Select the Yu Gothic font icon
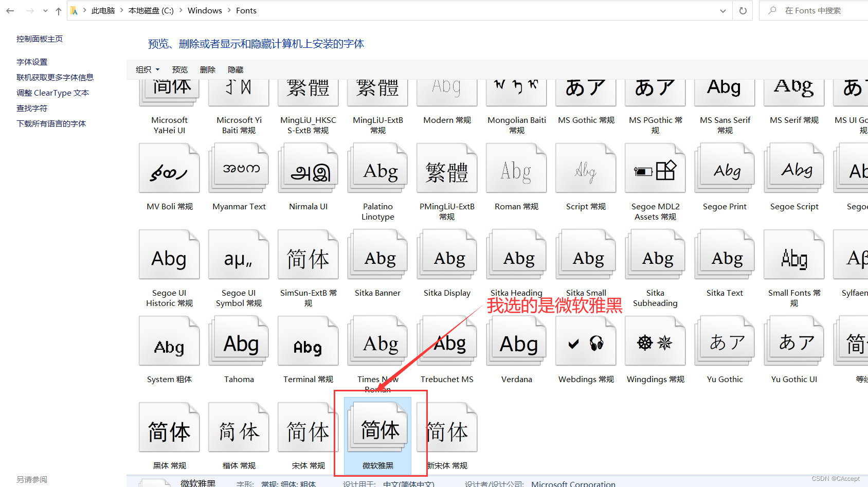This screenshot has height=487, width=868. pos(725,341)
